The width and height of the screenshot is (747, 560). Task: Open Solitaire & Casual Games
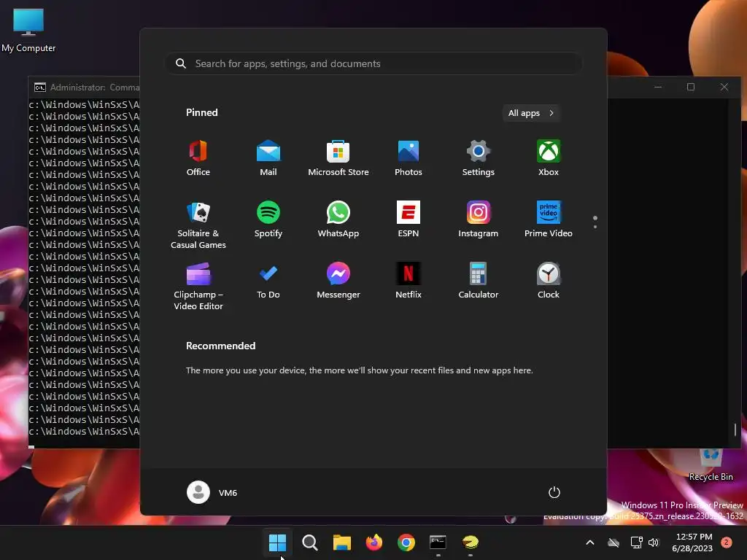coord(198,225)
